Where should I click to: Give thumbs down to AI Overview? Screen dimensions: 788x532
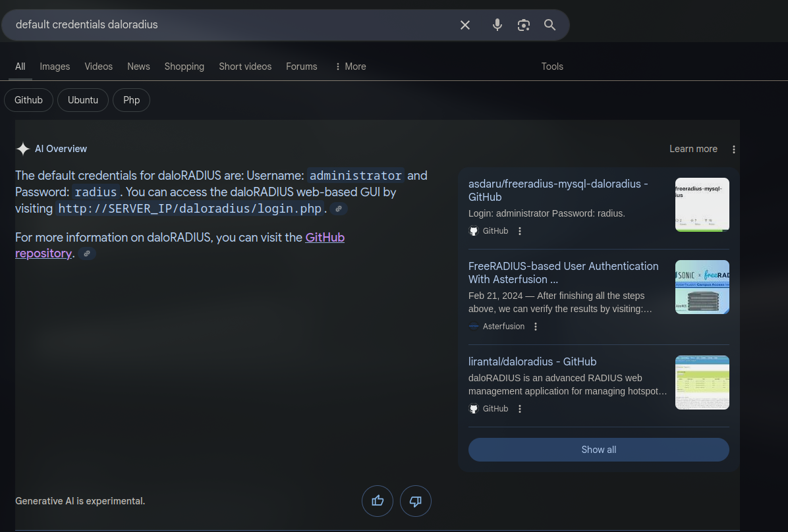coord(416,501)
